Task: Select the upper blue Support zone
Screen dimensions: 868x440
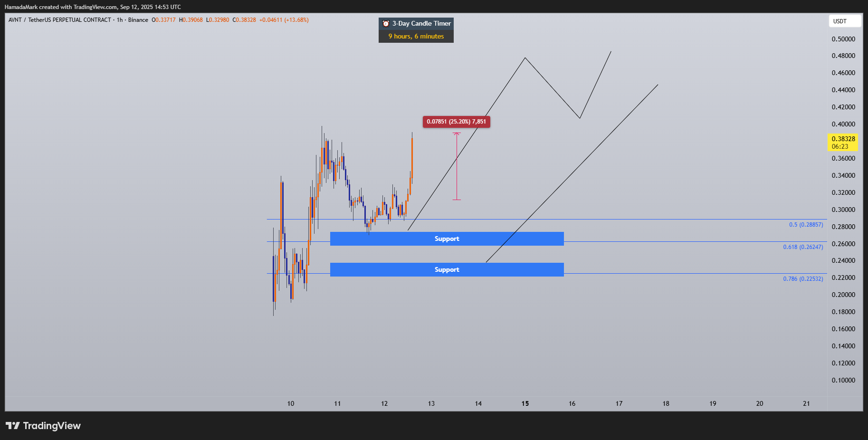Action: [x=447, y=239]
